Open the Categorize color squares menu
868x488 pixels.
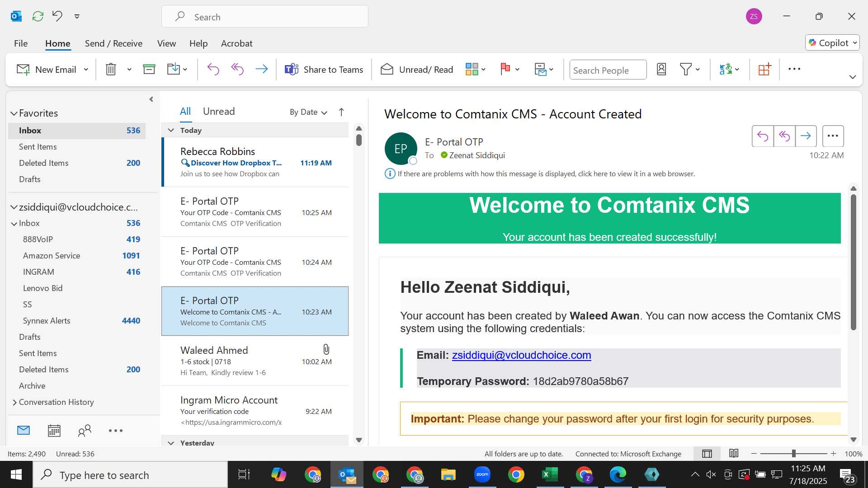click(x=475, y=69)
